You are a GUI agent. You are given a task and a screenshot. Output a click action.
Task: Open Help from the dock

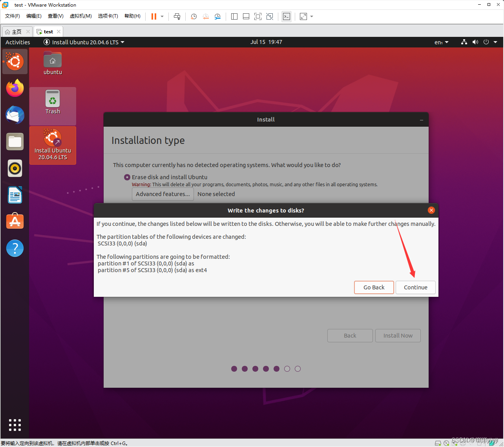coord(15,248)
